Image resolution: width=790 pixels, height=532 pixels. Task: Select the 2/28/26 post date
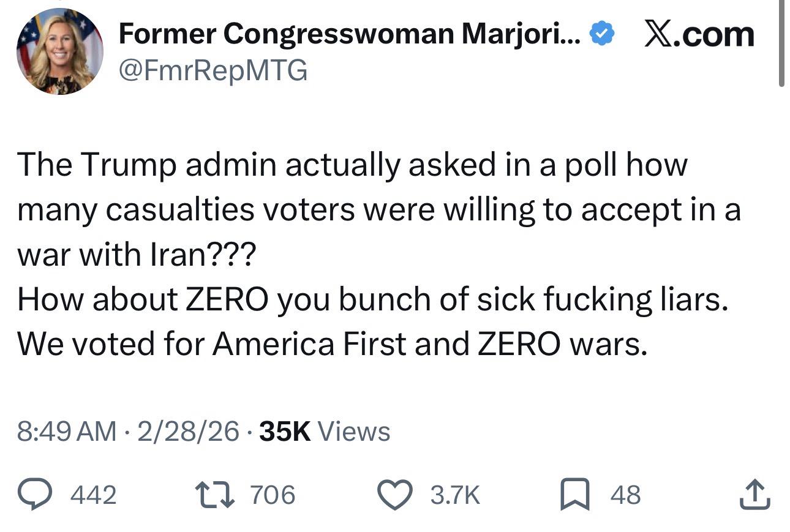click(189, 431)
